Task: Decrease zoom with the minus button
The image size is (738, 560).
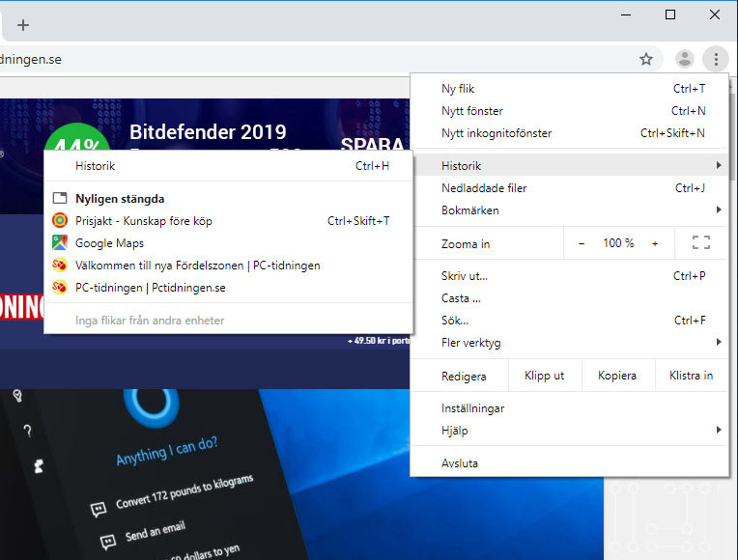Action: (x=582, y=243)
